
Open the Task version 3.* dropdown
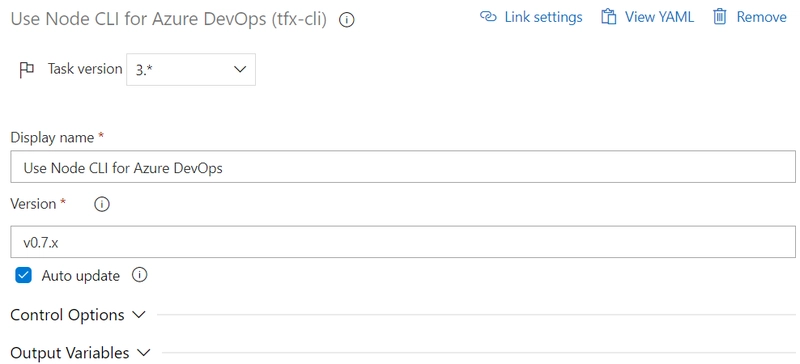coord(191,69)
